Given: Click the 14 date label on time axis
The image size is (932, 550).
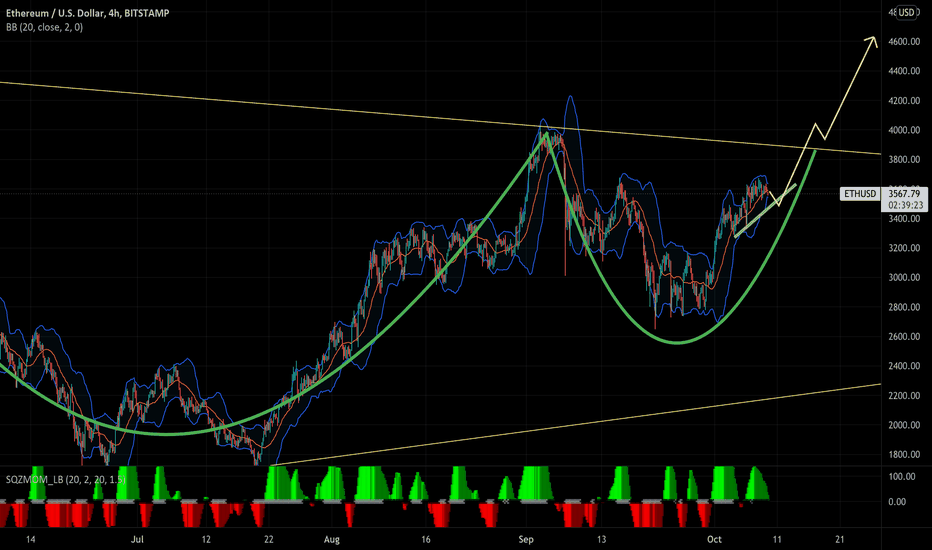Looking at the screenshot, I should [x=31, y=539].
